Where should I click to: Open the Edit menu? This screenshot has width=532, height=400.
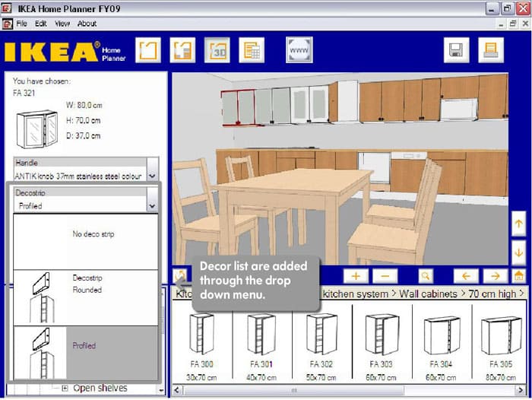click(42, 24)
